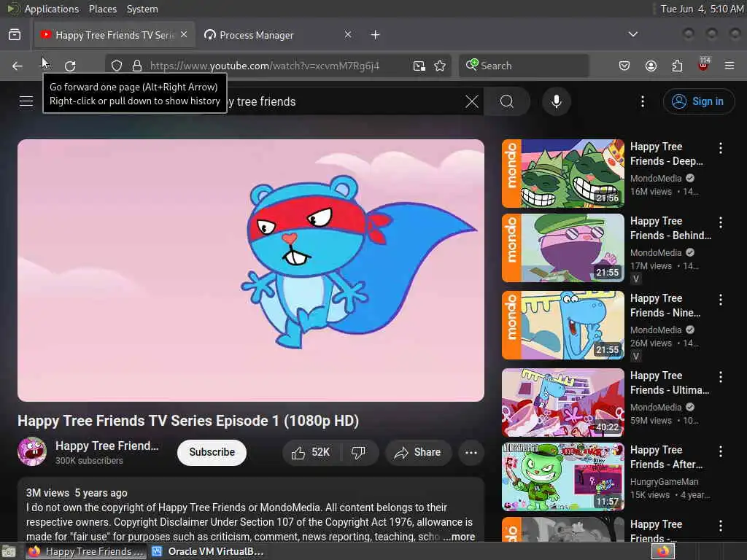Open the Deep thumbnail with 21:56 duration
Screen dimensions: 747x560
pos(563,174)
